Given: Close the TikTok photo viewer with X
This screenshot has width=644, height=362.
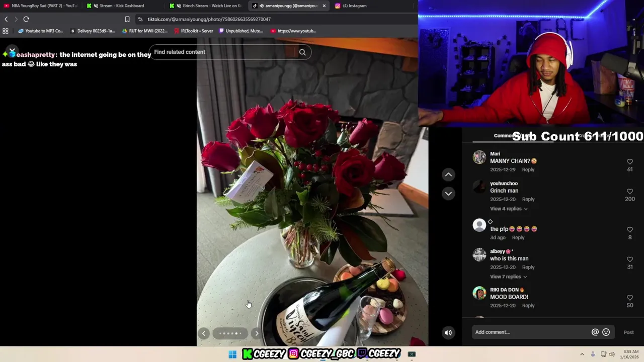Looking at the screenshot, I should tap(12, 51).
